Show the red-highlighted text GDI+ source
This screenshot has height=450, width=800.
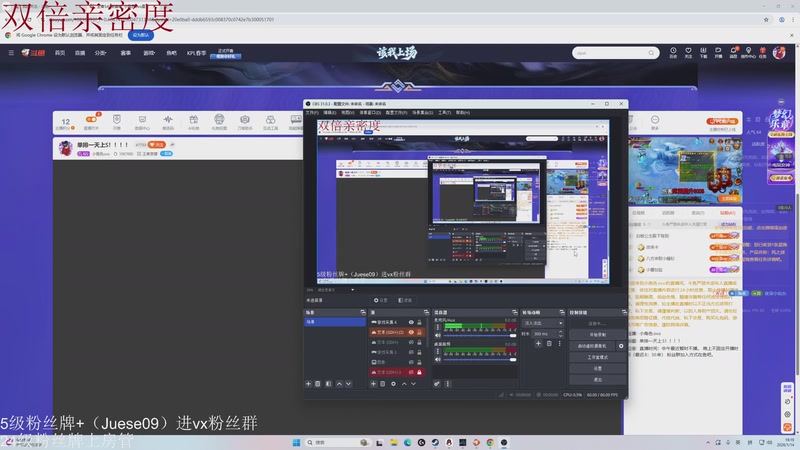click(411, 372)
